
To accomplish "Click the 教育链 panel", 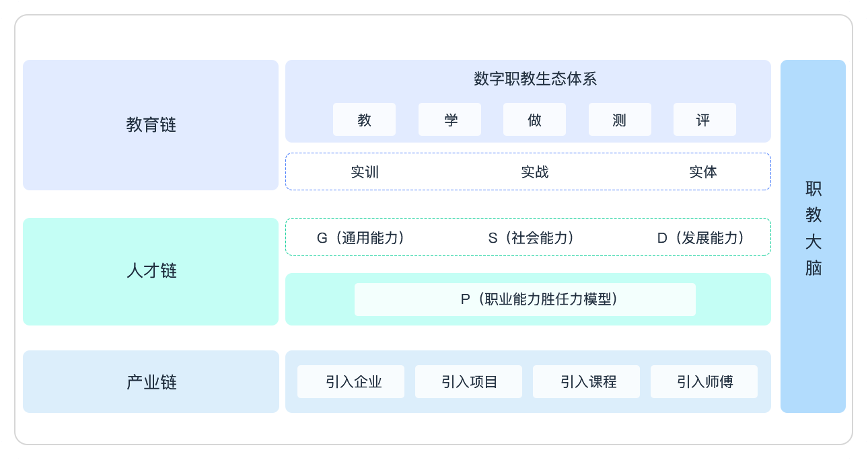I will coord(151,125).
